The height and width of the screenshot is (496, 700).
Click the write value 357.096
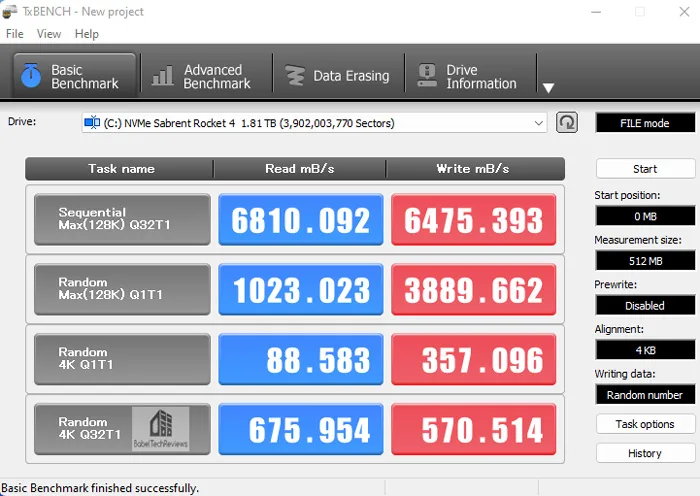pos(474,359)
